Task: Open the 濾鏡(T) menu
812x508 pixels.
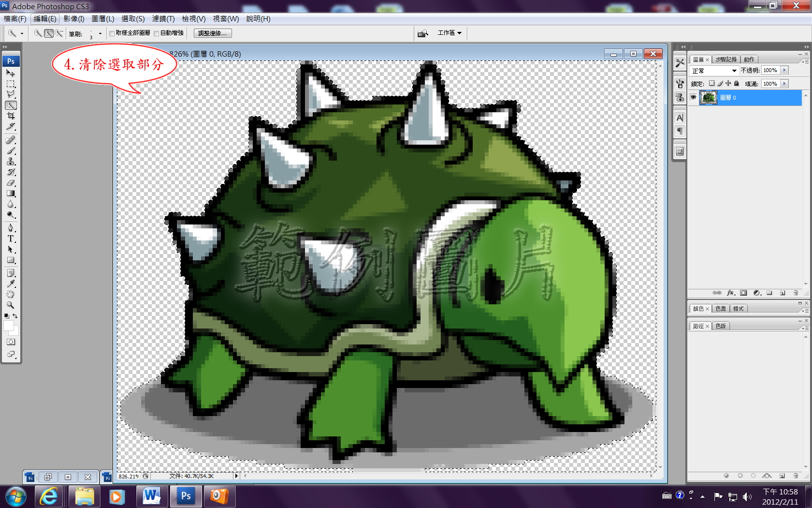Action: pyautogui.click(x=163, y=19)
